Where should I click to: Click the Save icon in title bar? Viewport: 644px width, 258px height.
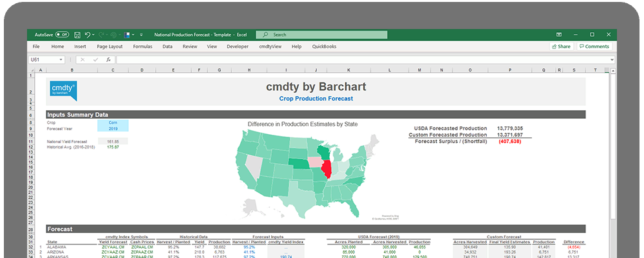pyautogui.click(x=77, y=35)
